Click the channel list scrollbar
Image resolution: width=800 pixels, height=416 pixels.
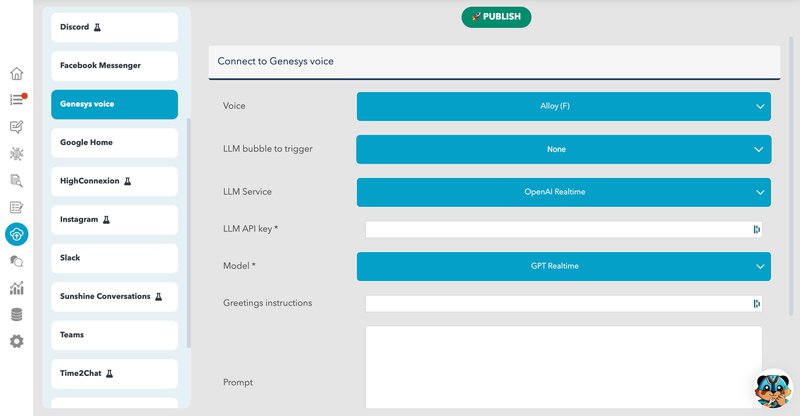[x=189, y=233]
